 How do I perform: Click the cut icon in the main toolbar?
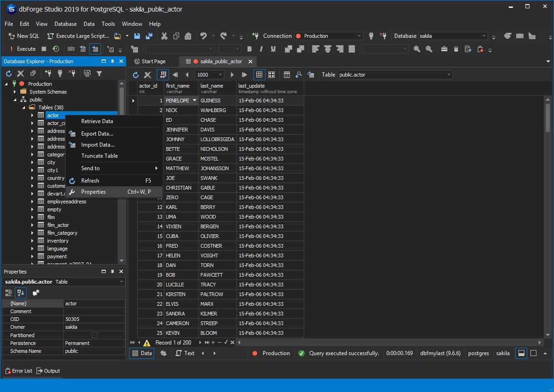163,36
